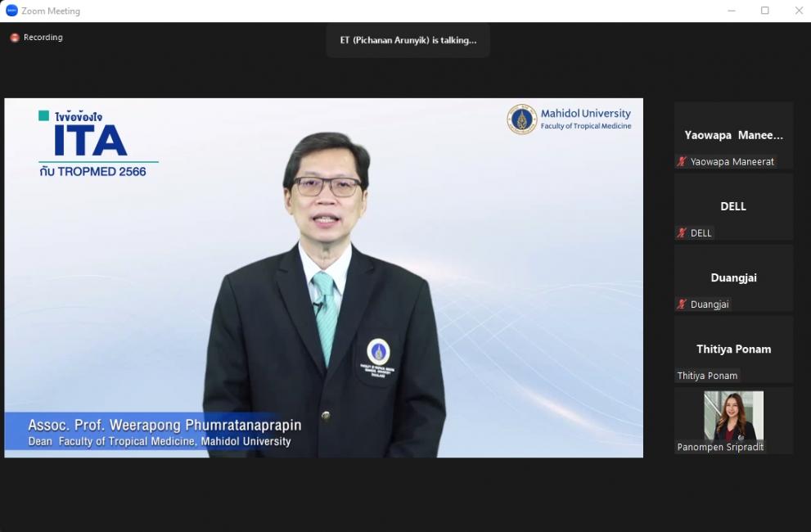Select the Yaowapa Maneerat participant tile
The height and width of the screenshot is (532, 811).
click(733, 135)
